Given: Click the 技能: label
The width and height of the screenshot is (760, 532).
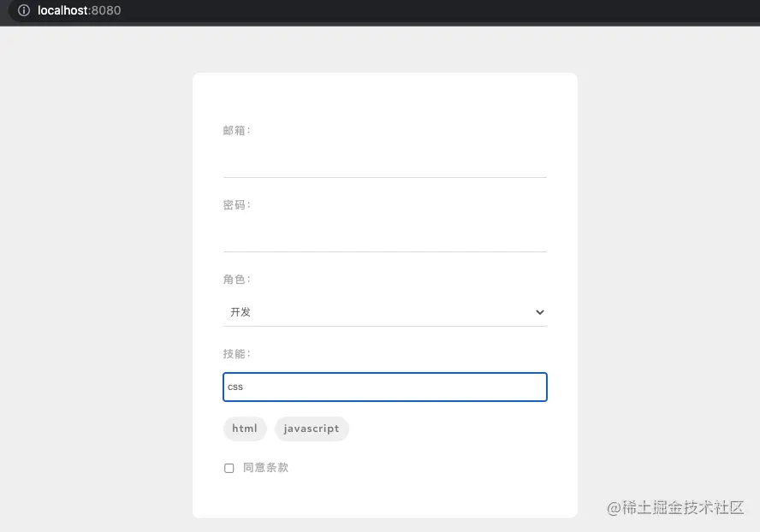Looking at the screenshot, I should coord(236,354).
